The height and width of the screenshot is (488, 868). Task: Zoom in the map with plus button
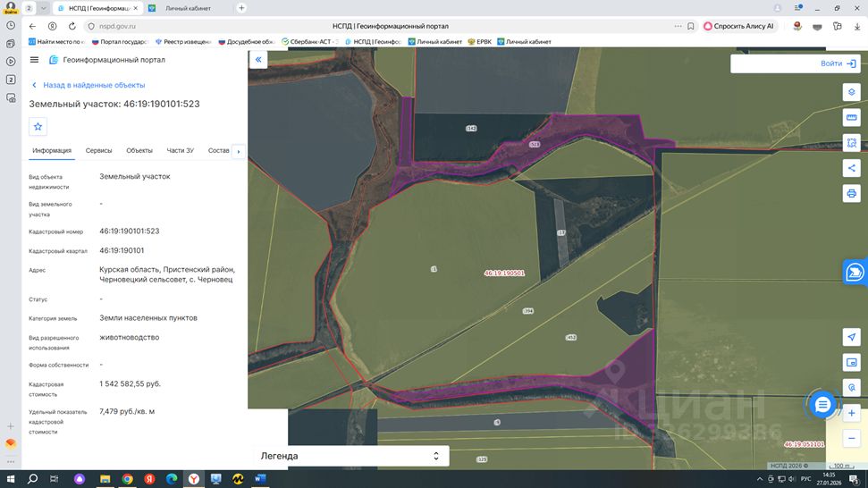(x=851, y=414)
